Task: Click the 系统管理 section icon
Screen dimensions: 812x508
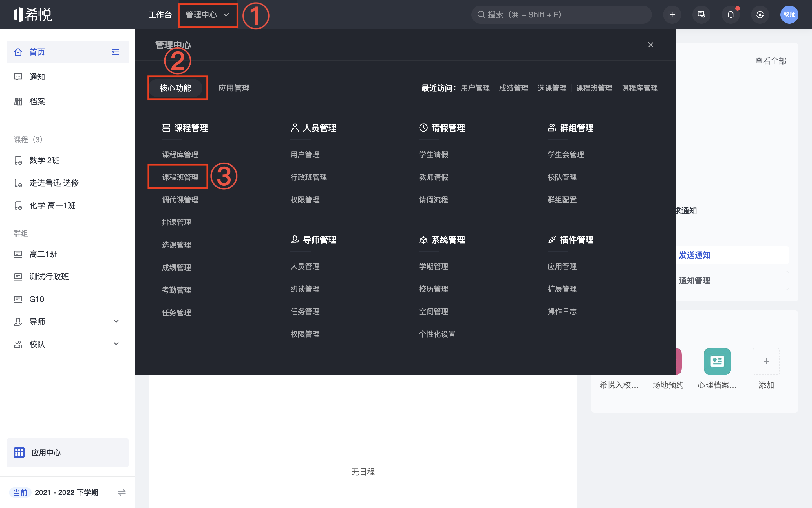Action: point(423,240)
